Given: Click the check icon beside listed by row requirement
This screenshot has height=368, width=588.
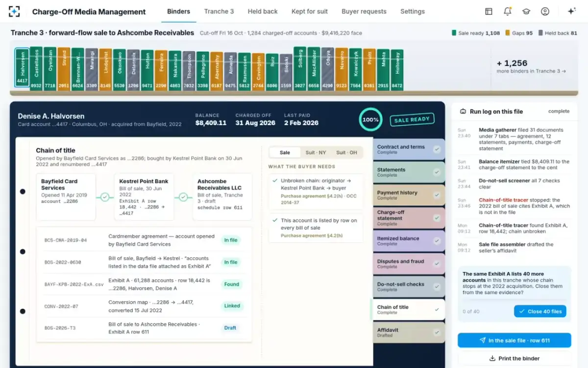Looking at the screenshot, I should 275,221.
